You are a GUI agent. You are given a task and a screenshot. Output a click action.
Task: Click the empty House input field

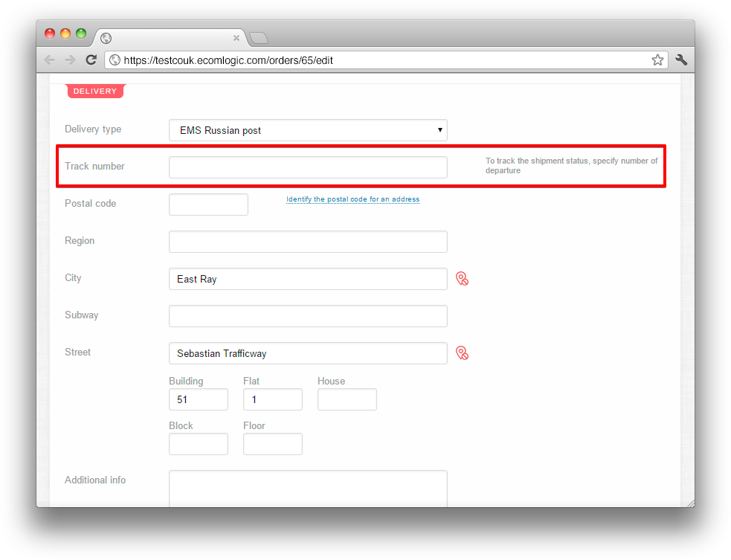coord(347,399)
